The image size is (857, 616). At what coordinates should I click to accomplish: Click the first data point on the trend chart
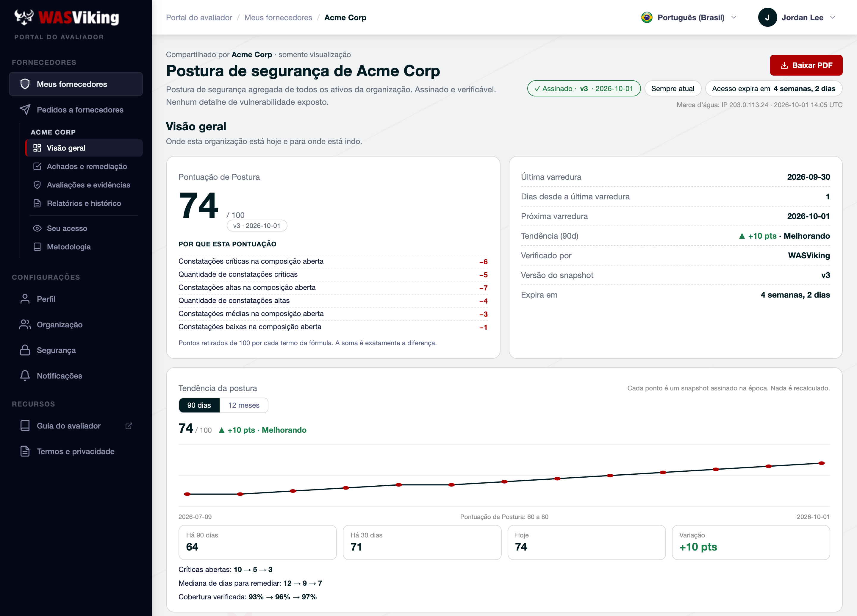[x=187, y=494]
